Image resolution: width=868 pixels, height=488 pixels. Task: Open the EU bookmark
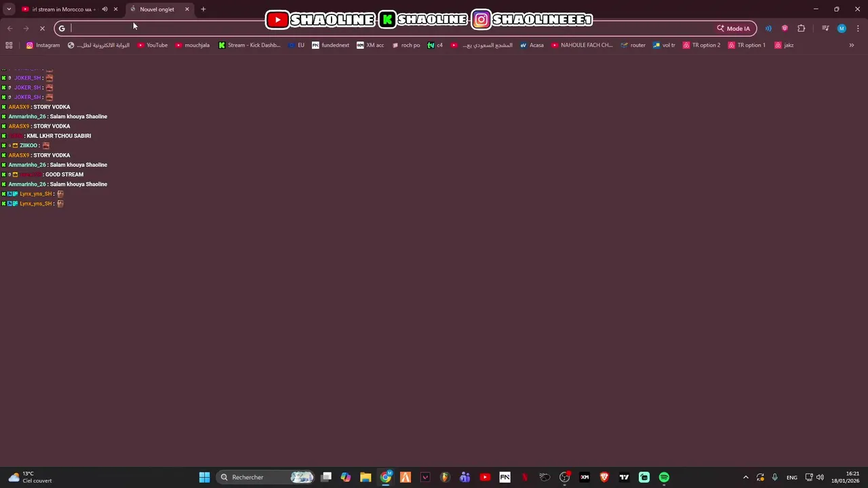[x=296, y=45]
